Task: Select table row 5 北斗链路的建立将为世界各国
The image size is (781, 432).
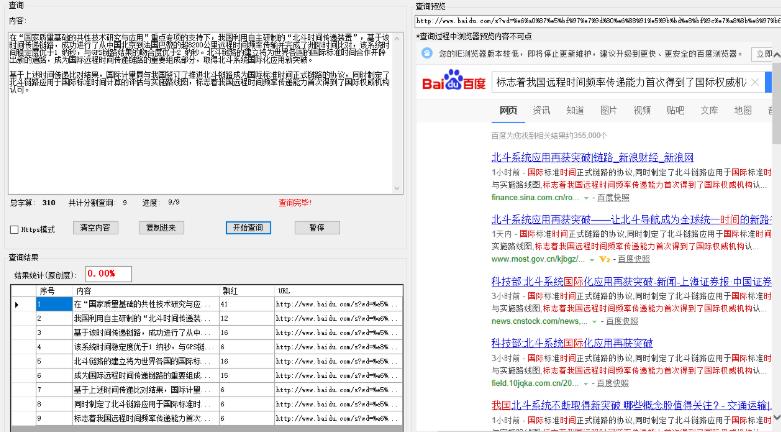Action: [x=207, y=361]
